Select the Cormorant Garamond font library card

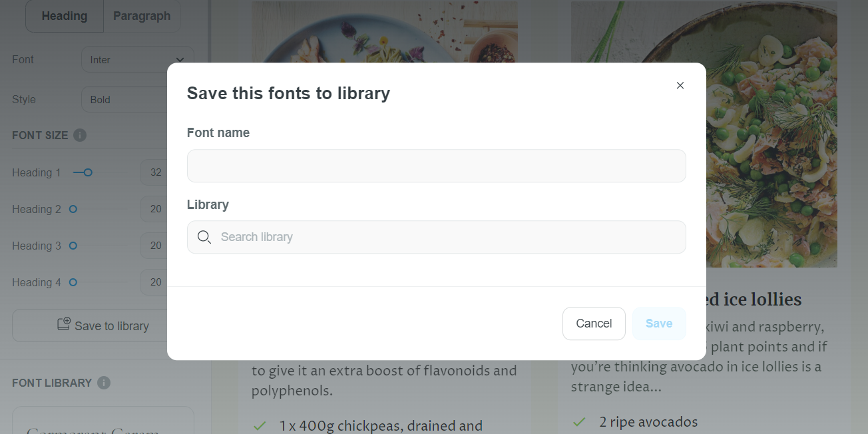click(103, 421)
